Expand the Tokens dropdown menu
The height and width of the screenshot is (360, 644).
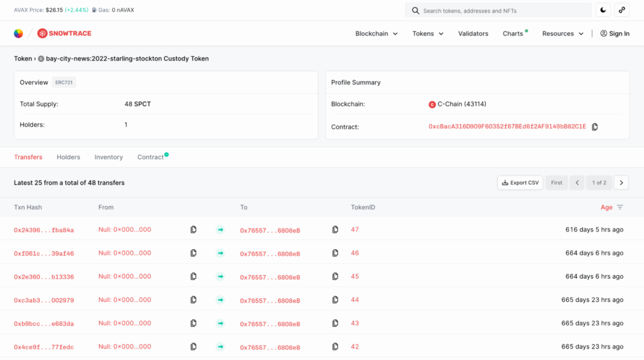428,34
